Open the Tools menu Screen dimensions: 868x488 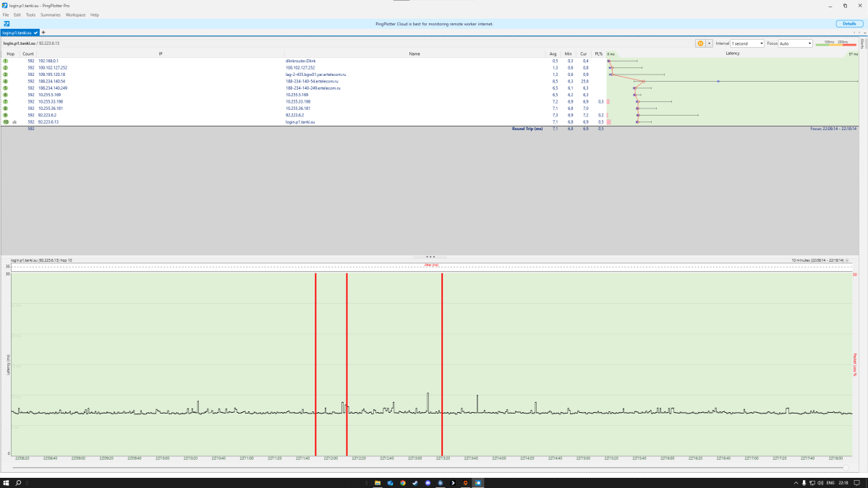(x=30, y=14)
